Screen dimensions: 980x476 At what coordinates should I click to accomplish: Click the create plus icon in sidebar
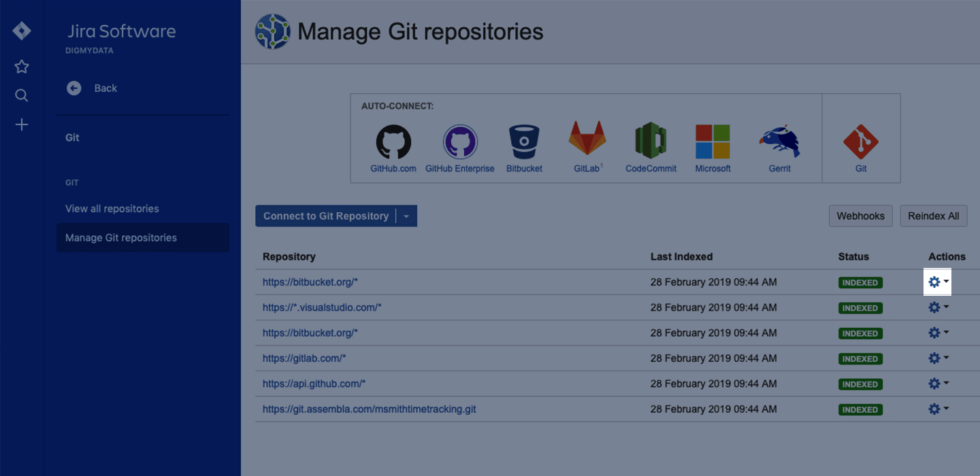click(22, 124)
